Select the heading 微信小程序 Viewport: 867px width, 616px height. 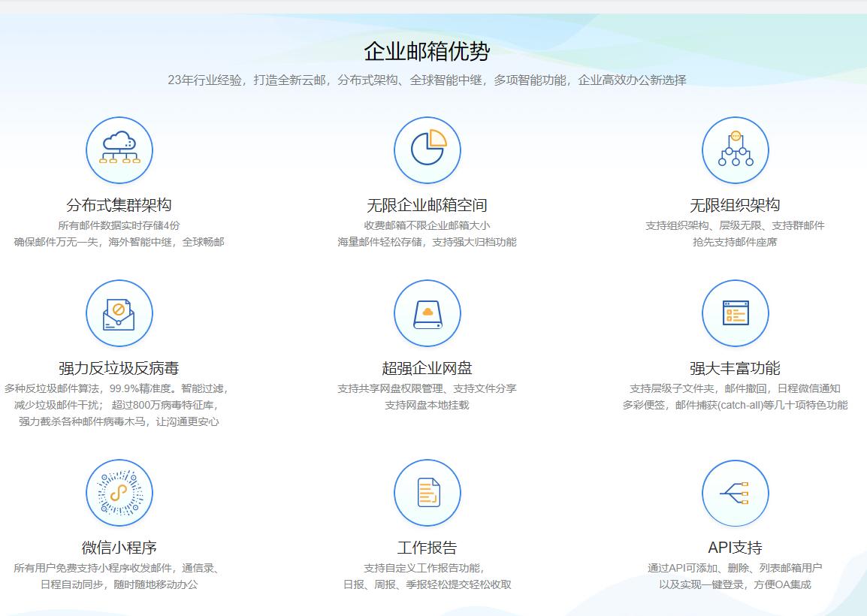click(119, 548)
